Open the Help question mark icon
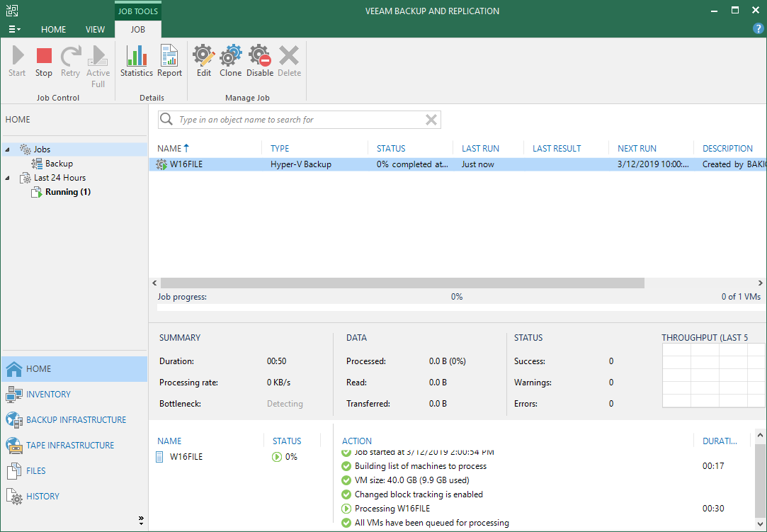 [x=758, y=29]
